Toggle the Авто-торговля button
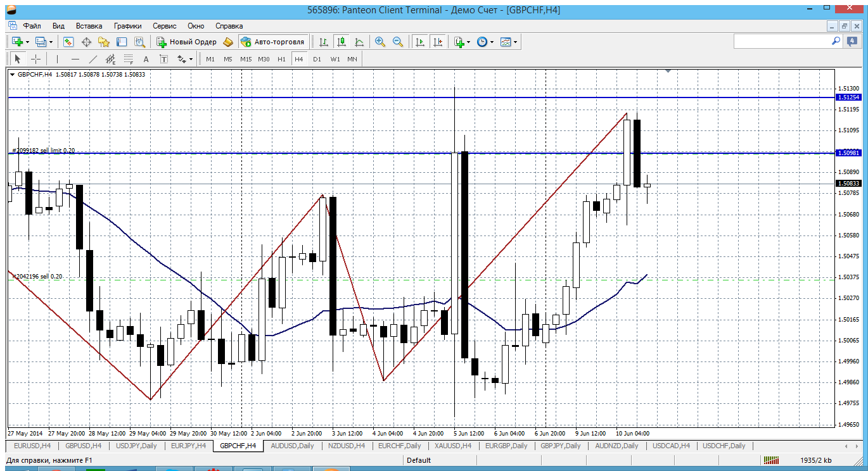868x471 pixels. [272, 42]
